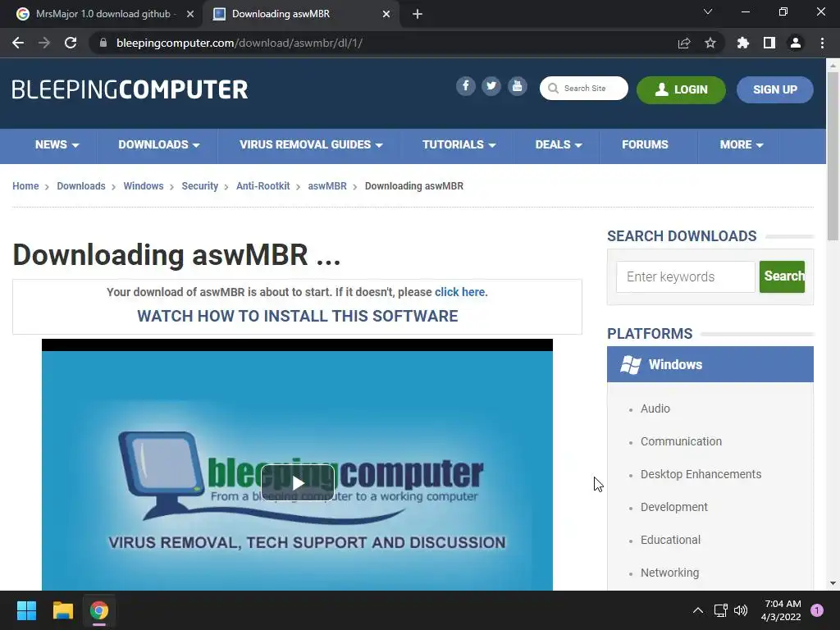Click the BleepingComputer site logo

(130, 89)
